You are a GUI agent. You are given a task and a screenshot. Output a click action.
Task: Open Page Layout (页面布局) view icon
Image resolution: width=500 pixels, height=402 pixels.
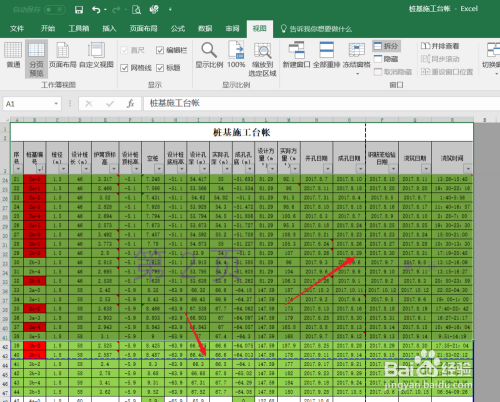pos(63,55)
